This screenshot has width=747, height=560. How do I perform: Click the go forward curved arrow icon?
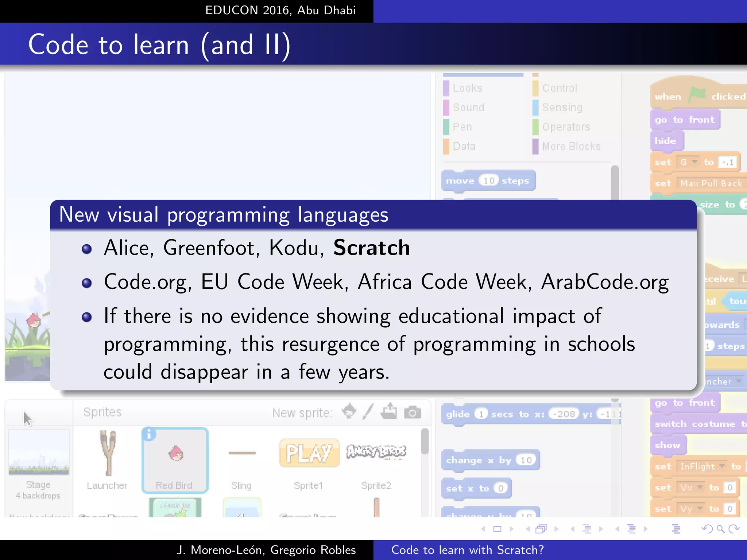[734, 529]
